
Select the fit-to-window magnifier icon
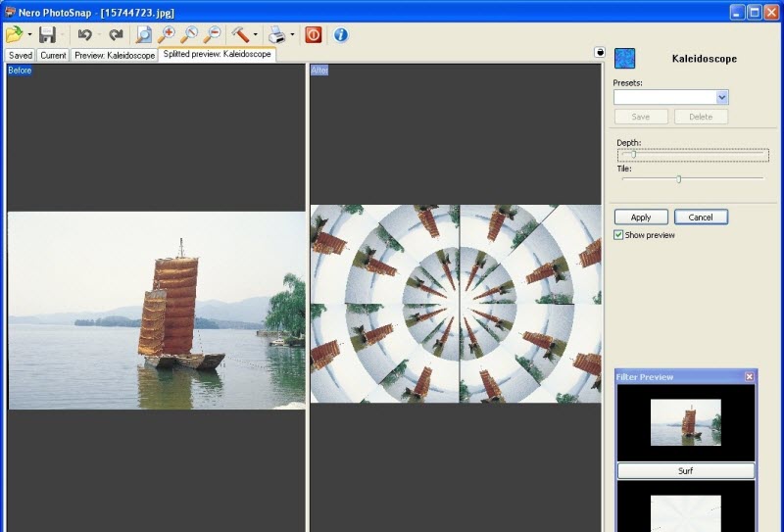[143, 34]
